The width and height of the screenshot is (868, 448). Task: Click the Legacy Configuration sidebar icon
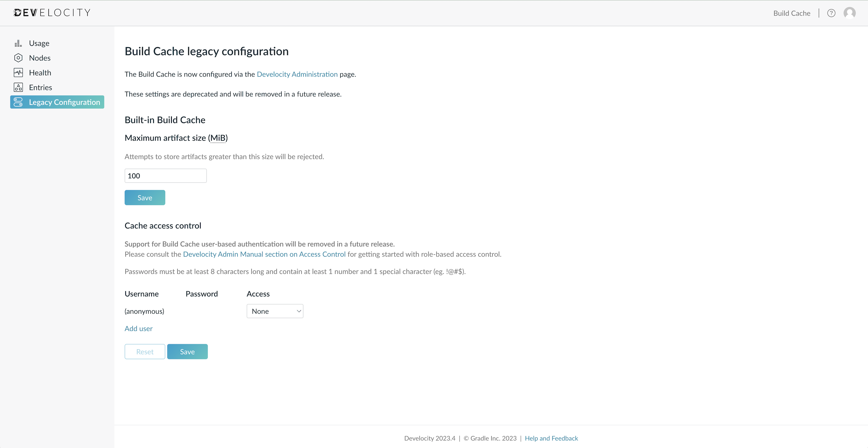pyautogui.click(x=18, y=102)
